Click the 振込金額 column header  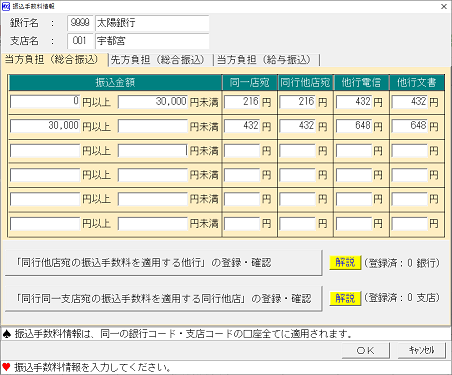pos(115,82)
